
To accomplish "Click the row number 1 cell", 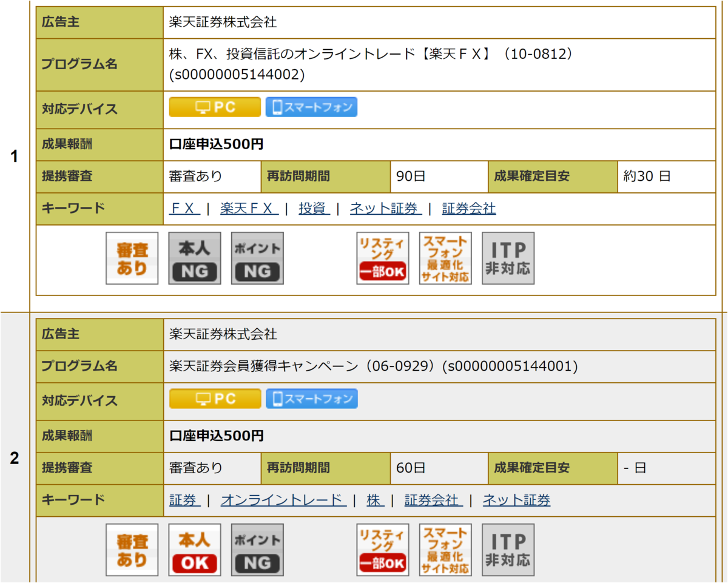I will point(15,157).
